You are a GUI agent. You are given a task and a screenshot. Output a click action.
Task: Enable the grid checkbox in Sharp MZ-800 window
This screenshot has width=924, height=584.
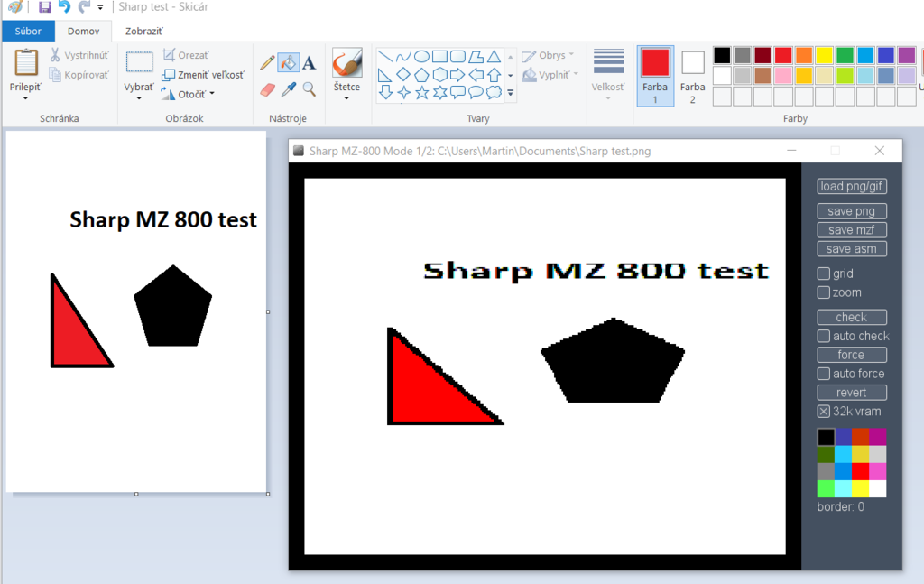click(x=824, y=273)
